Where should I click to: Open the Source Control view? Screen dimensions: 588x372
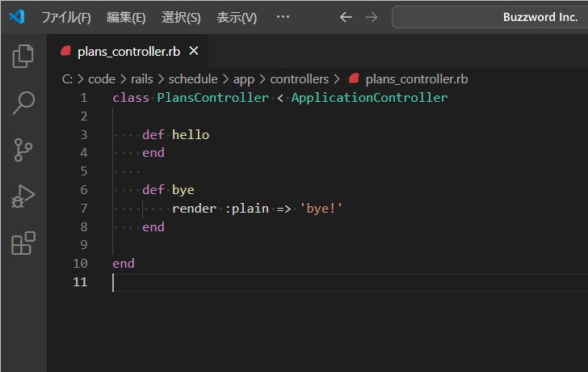23,150
